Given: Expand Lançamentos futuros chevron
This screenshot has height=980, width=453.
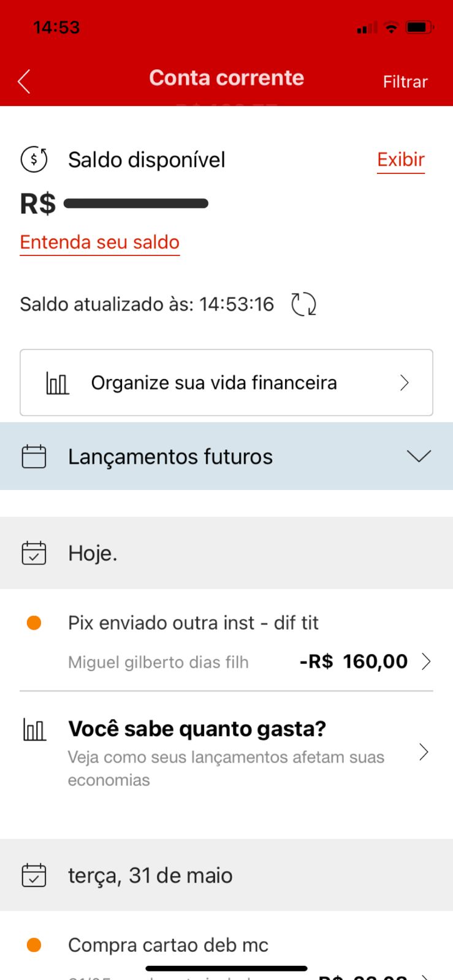Looking at the screenshot, I should [419, 456].
